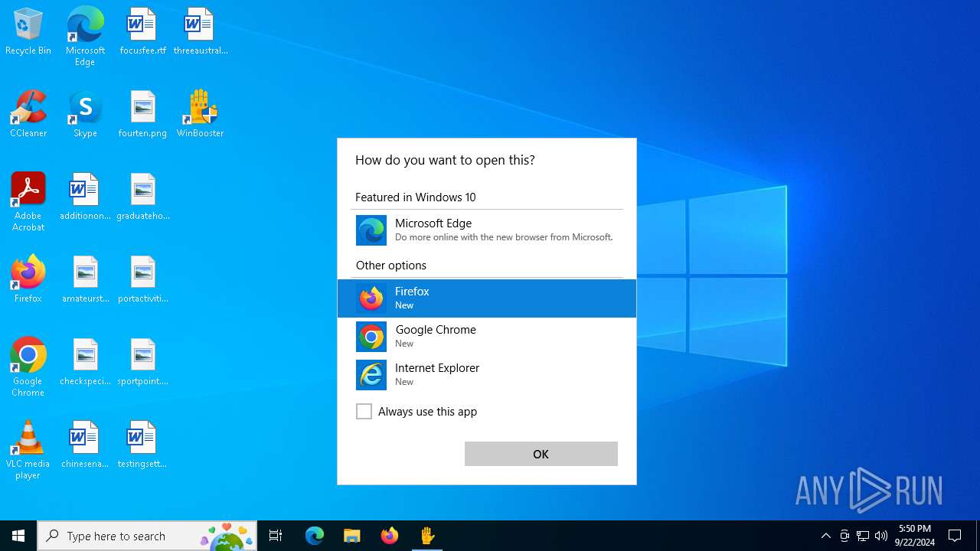
Task: Select the focusfee.rtf desktop file
Action: [x=142, y=32]
